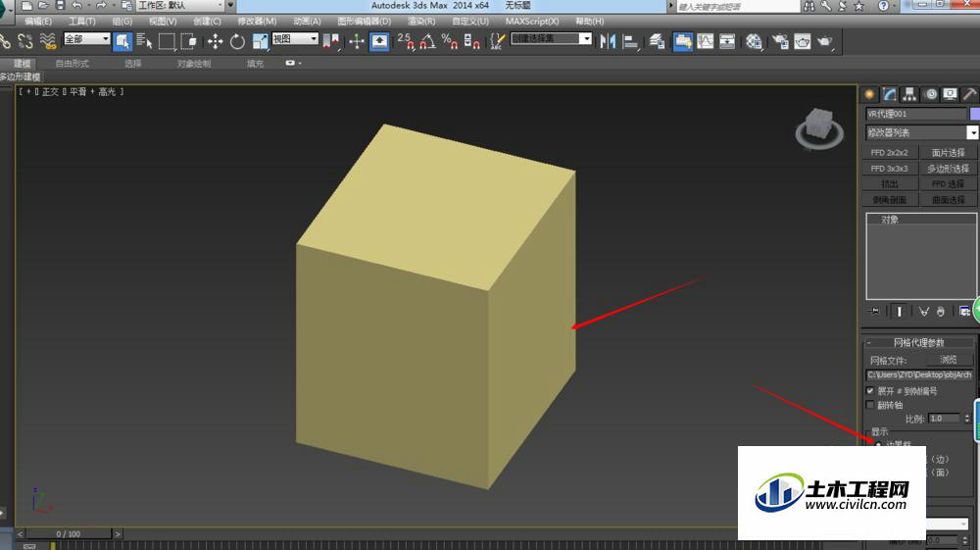
Task: Open the Tools(T) menu
Action: pos(82,22)
